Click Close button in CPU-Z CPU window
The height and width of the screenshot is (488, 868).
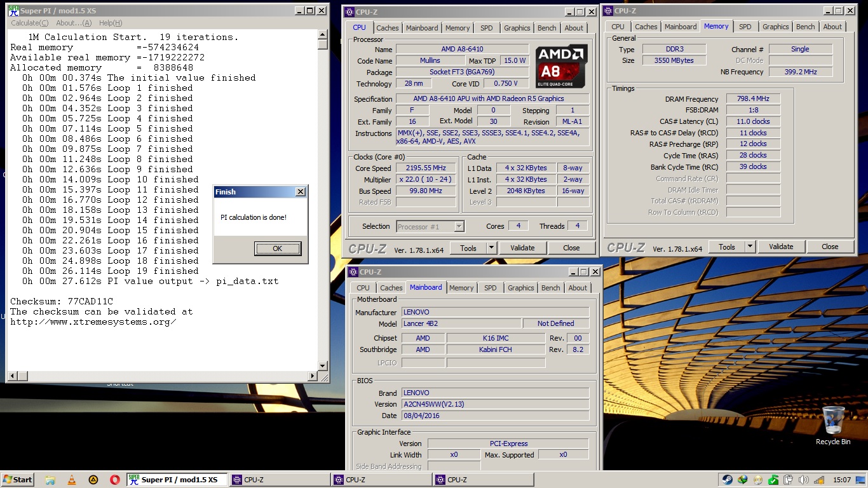click(571, 248)
